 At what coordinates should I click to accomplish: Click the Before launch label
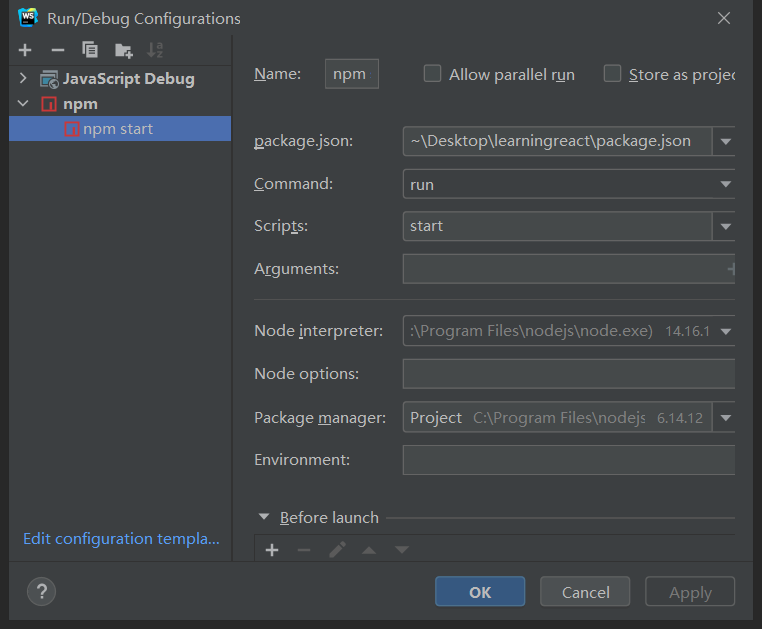point(329,518)
